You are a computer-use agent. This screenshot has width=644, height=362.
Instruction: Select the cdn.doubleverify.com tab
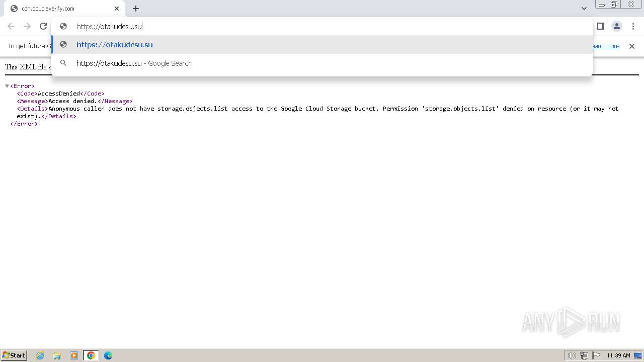coord(64,9)
